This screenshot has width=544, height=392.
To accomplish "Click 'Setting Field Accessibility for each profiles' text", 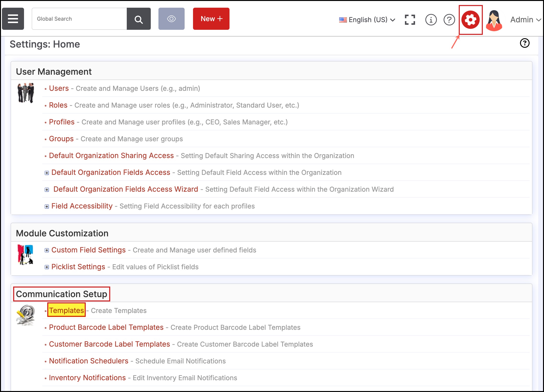I will coord(187,206).
